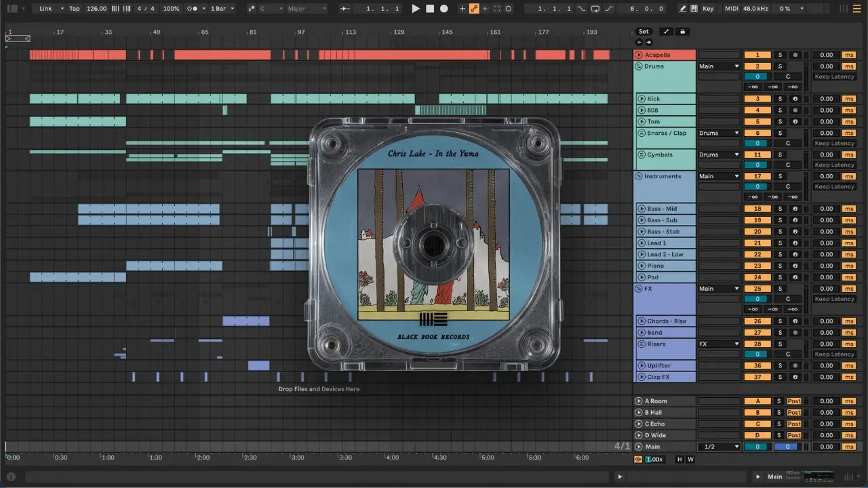Click the Nudge tempo up icon
Image resolution: width=868 pixels, height=488 pixels.
click(x=126, y=9)
